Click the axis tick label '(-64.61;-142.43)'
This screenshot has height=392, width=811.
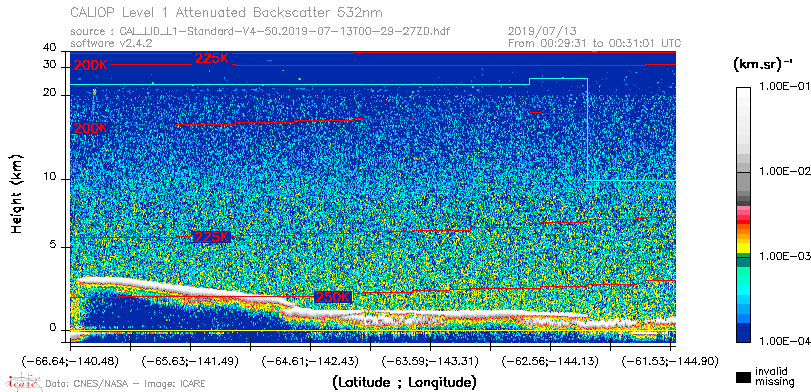309,361
